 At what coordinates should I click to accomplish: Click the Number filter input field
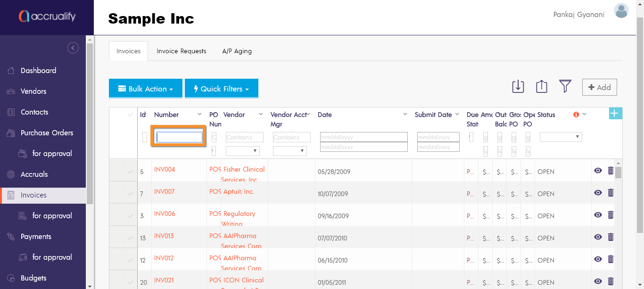coord(179,137)
